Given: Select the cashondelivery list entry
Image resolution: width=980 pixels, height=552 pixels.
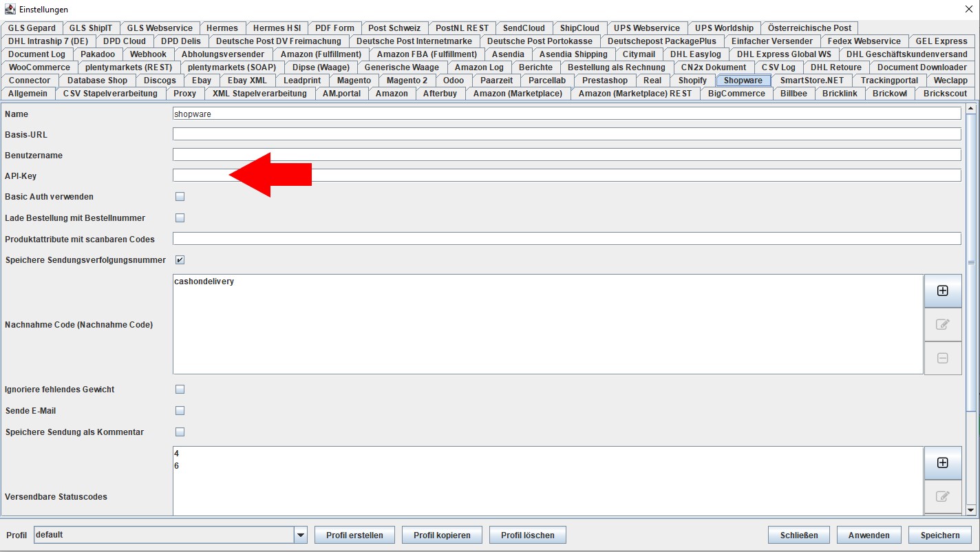Looking at the screenshot, I should click(204, 282).
